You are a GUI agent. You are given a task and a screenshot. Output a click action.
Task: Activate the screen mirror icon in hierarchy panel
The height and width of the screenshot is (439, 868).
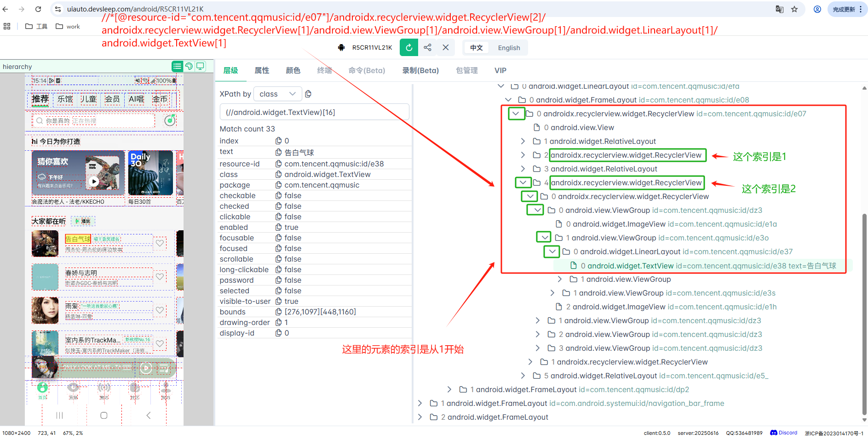tap(200, 66)
